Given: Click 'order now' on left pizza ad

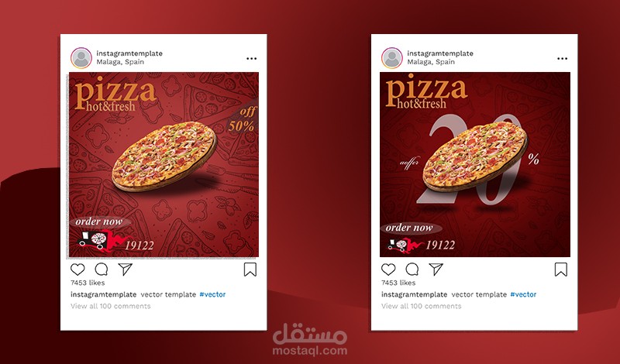Looking at the screenshot, I should tap(99, 221).
